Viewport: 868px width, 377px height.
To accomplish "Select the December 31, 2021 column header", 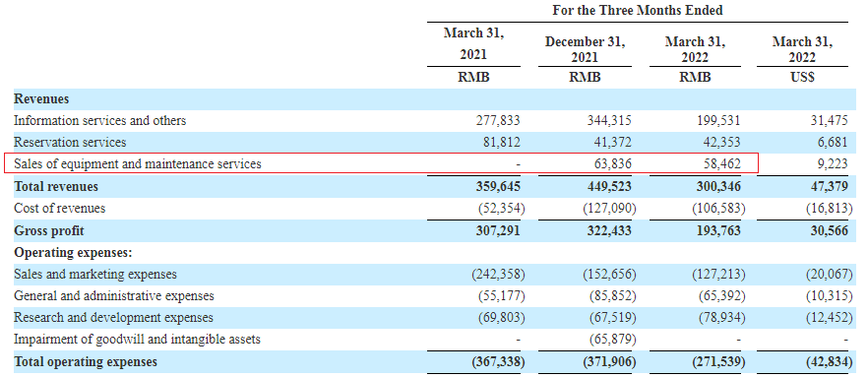I will pos(585,49).
